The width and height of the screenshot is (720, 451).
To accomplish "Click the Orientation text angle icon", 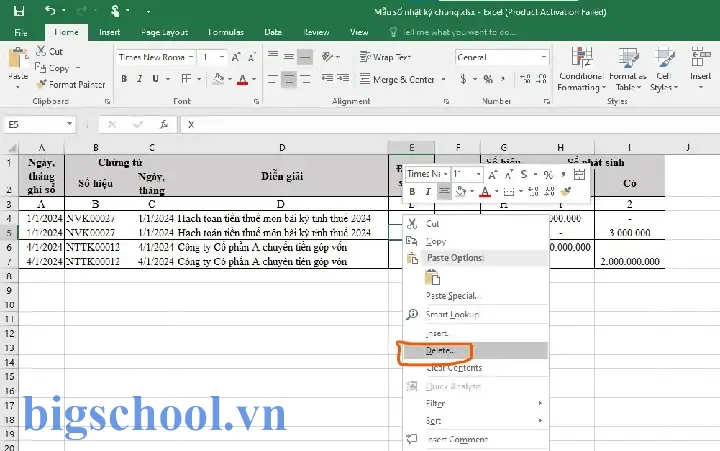I will pyautogui.click(x=327, y=56).
